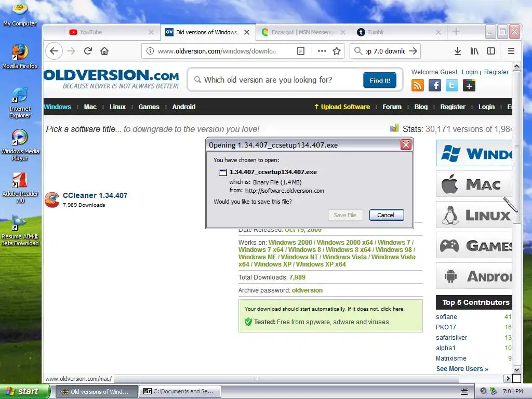Screen dimensions: 532x399
Task: Focus the Firefox search box
Action: pos(385,51)
